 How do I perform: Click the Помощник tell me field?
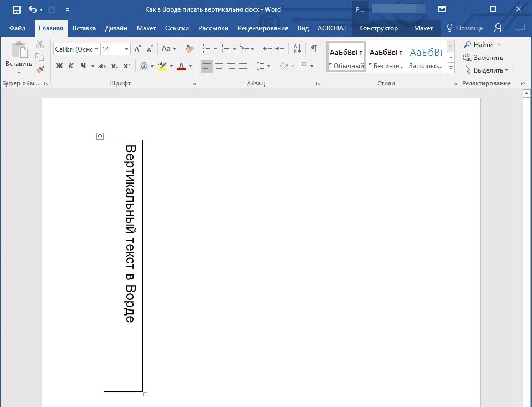pyautogui.click(x=465, y=28)
